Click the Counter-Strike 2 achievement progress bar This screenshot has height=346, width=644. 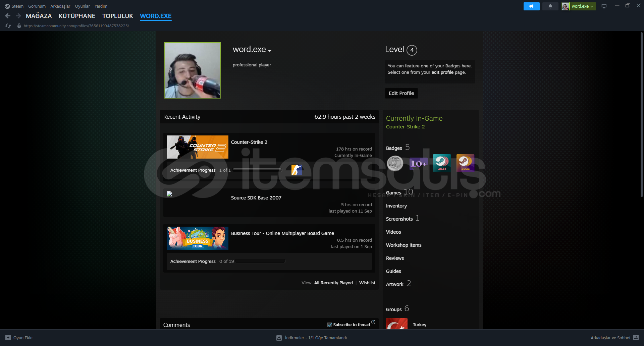pyautogui.click(x=257, y=170)
